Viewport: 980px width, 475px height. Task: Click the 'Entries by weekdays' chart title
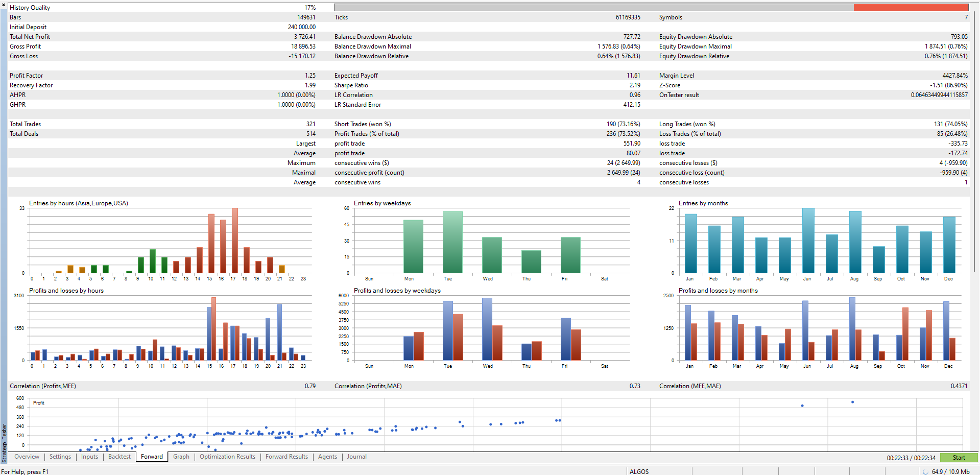click(382, 203)
